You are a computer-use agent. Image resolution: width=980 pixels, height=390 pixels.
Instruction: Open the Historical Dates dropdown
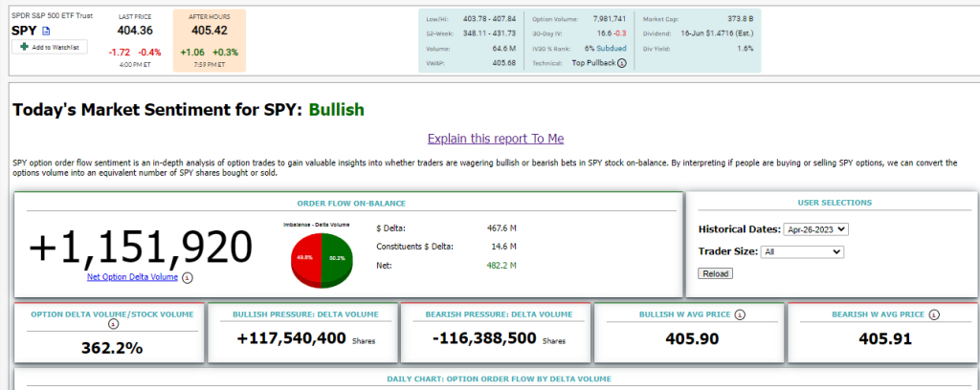815,229
